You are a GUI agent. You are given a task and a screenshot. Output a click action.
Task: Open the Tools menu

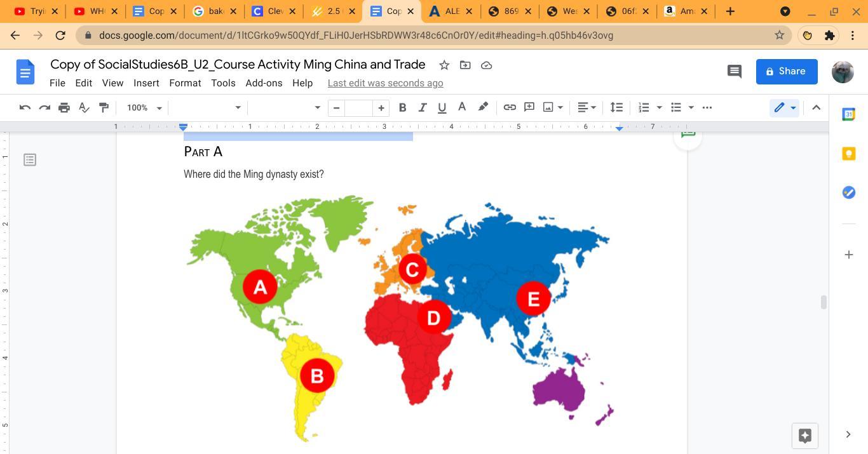(x=223, y=83)
